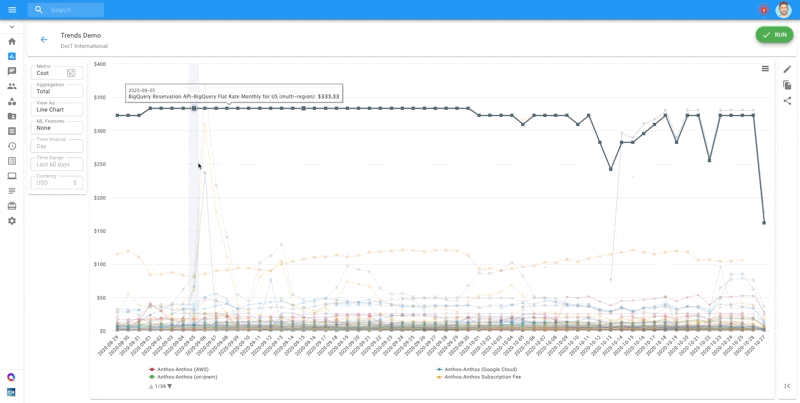Open the shared folder sidebar icon
This screenshot has width=800, height=403.
coord(12,116)
